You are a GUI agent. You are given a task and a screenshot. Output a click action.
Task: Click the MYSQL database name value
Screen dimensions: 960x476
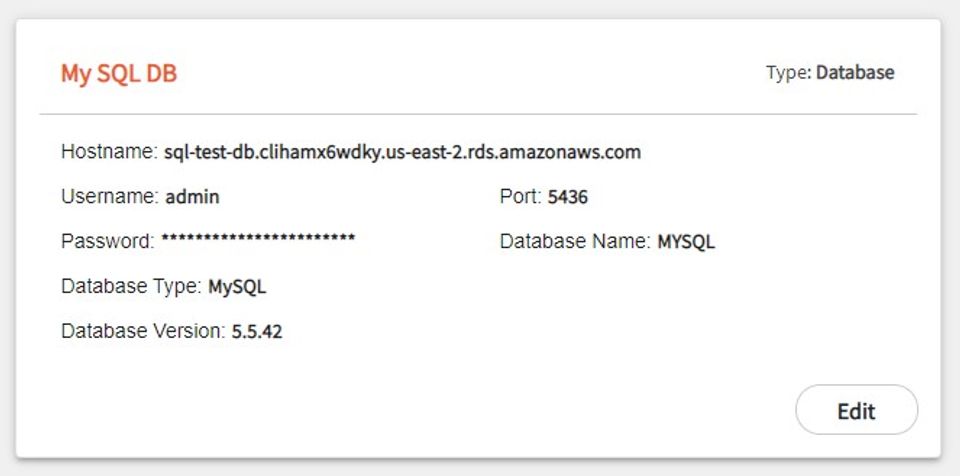pos(686,242)
